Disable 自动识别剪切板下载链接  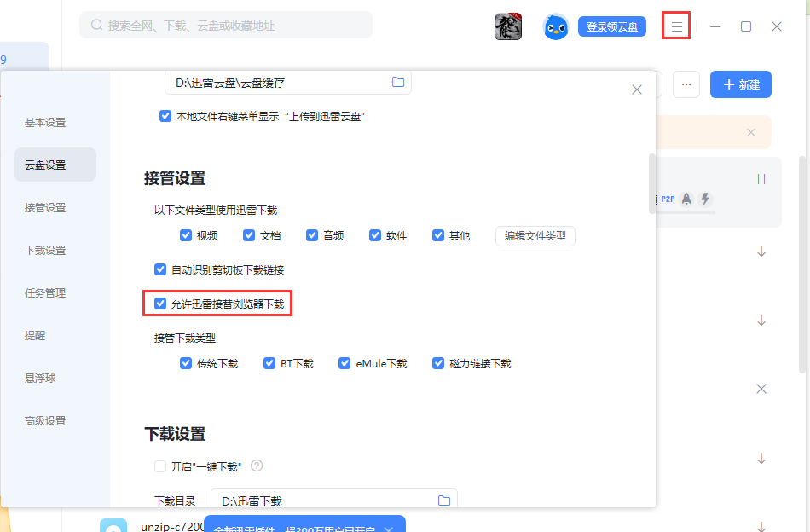[160, 269]
